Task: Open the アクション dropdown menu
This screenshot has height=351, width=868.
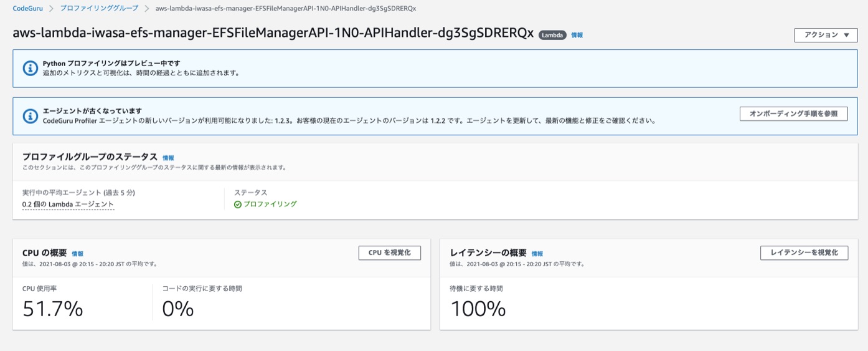Action: pyautogui.click(x=826, y=35)
